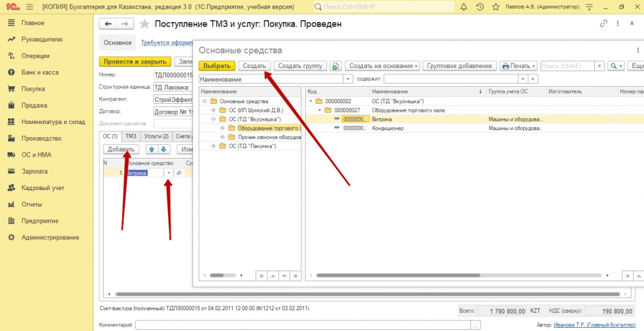The image size is (644, 331).
Task: Open Администрирование section in sidebar
Action: (x=50, y=237)
